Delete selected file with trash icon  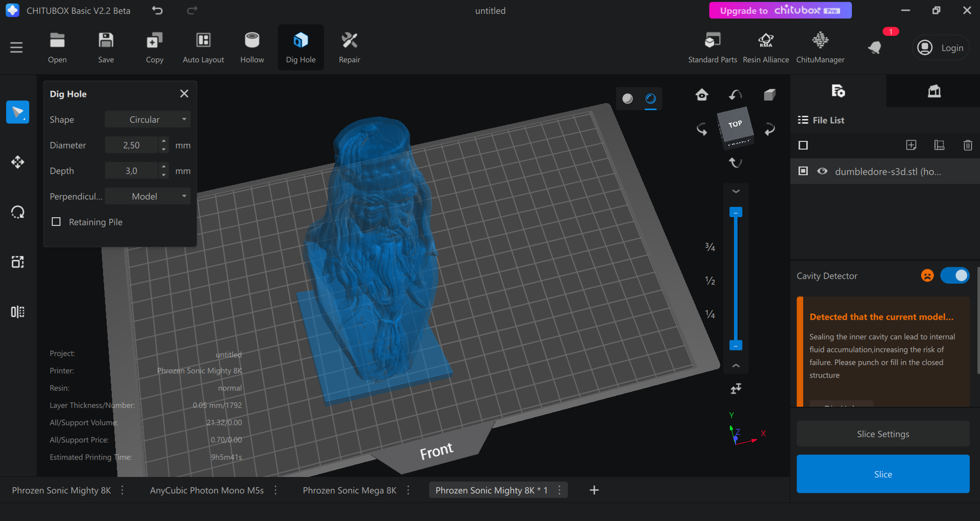click(x=968, y=145)
